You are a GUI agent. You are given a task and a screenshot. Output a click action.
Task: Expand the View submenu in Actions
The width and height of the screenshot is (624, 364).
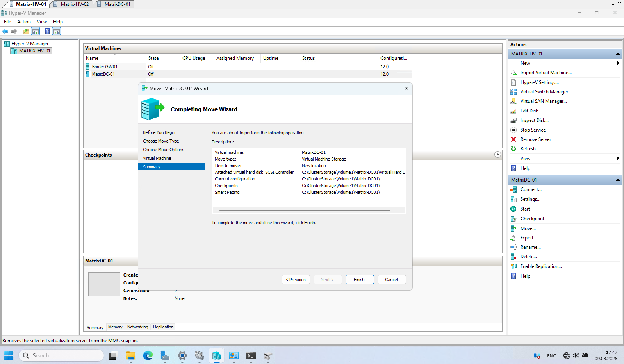pyautogui.click(x=618, y=159)
